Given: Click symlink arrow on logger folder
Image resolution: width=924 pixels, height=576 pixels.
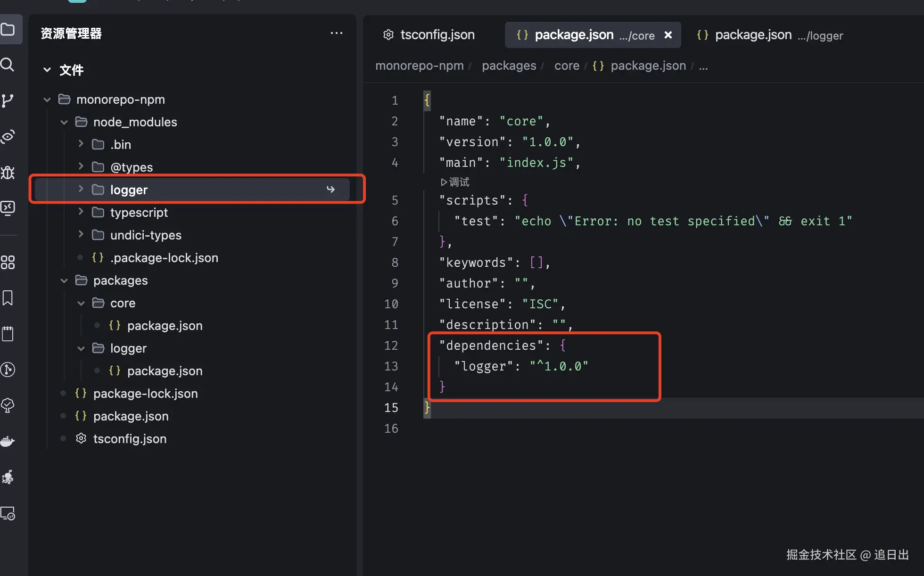Looking at the screenshot, I should click(330, 189).
